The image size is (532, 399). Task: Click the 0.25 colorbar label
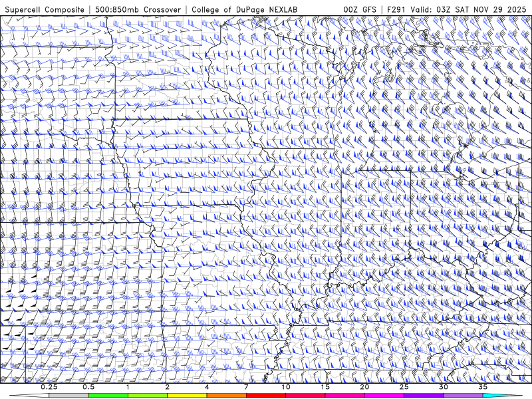click(49, 387)
